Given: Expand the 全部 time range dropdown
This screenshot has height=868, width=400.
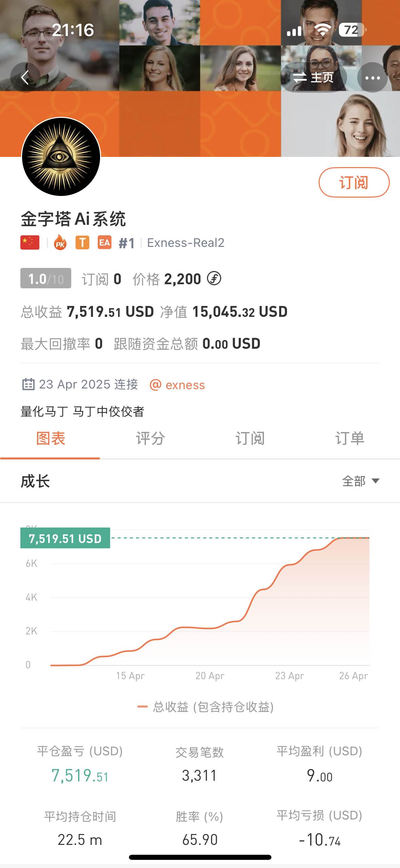Looking at the screenshot, I should [361, 481].
